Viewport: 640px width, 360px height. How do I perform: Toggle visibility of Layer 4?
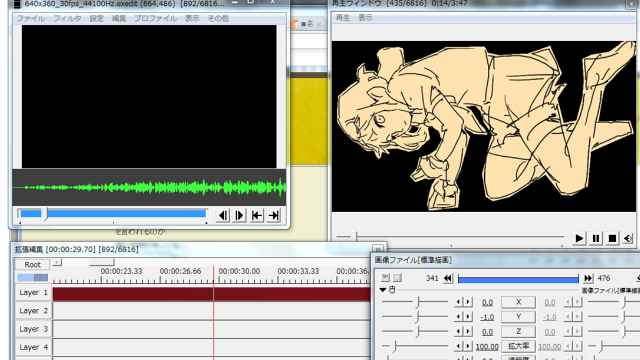(33, 347)
